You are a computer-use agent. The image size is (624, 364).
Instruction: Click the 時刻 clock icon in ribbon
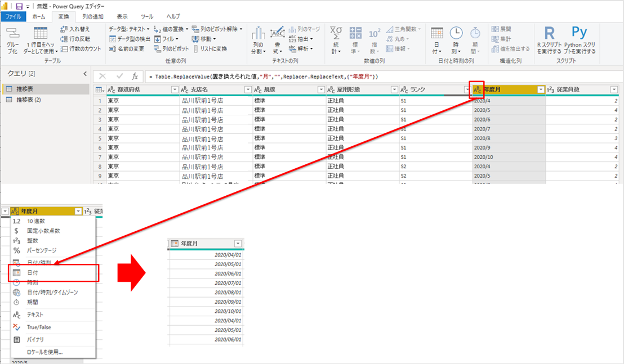[456, 39]
